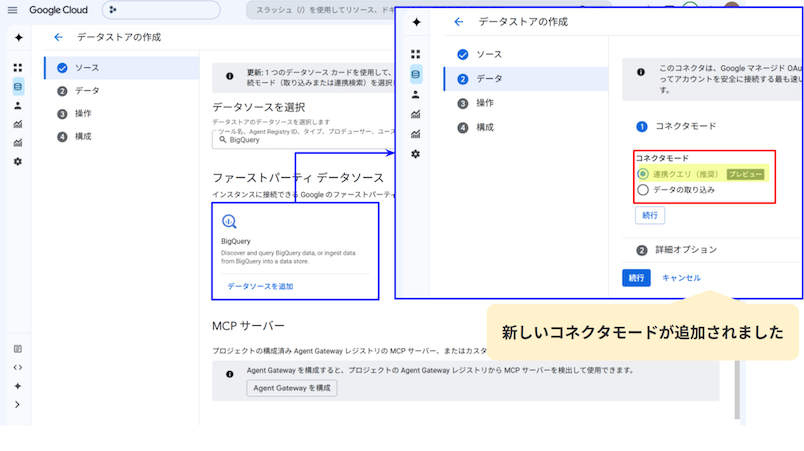Click the info icon in the Agent Gateway notice
The width and height of the screenshot is (804, 451).
[x=230, y=374]
